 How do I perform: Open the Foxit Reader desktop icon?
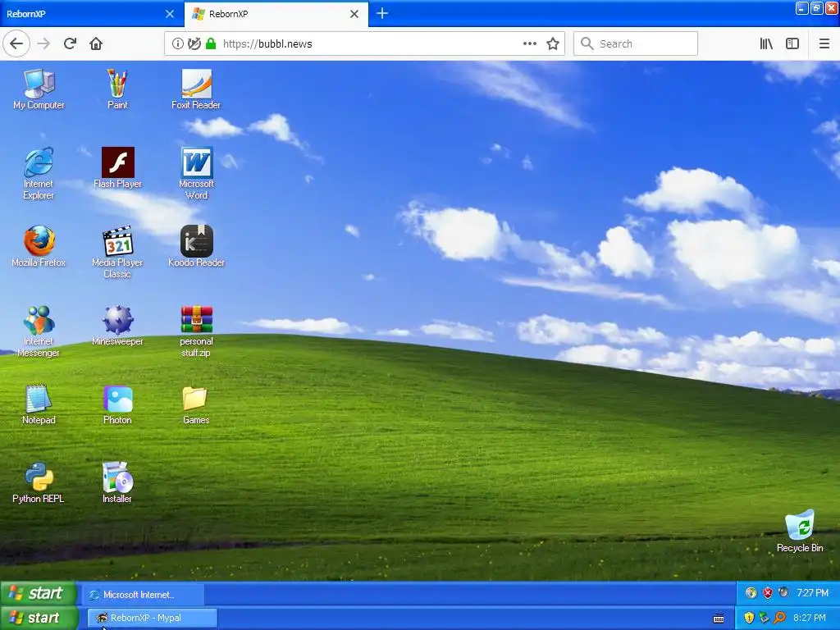coord(196,89)
